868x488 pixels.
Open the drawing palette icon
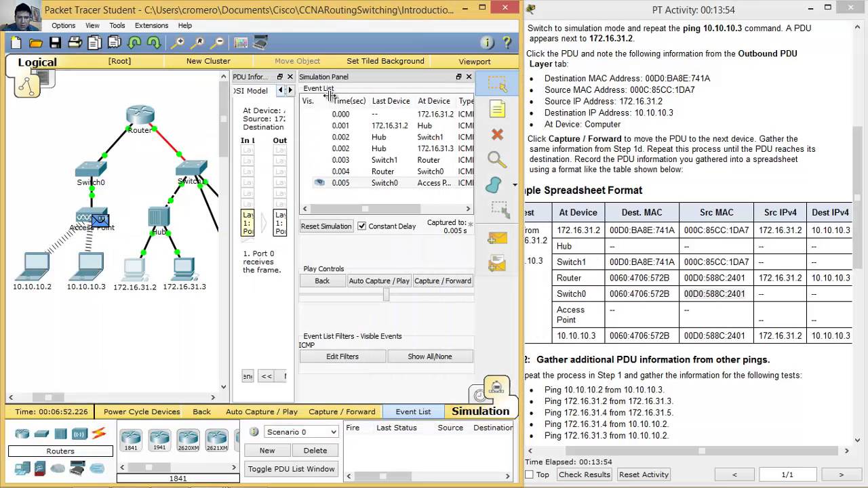[241, 43]
